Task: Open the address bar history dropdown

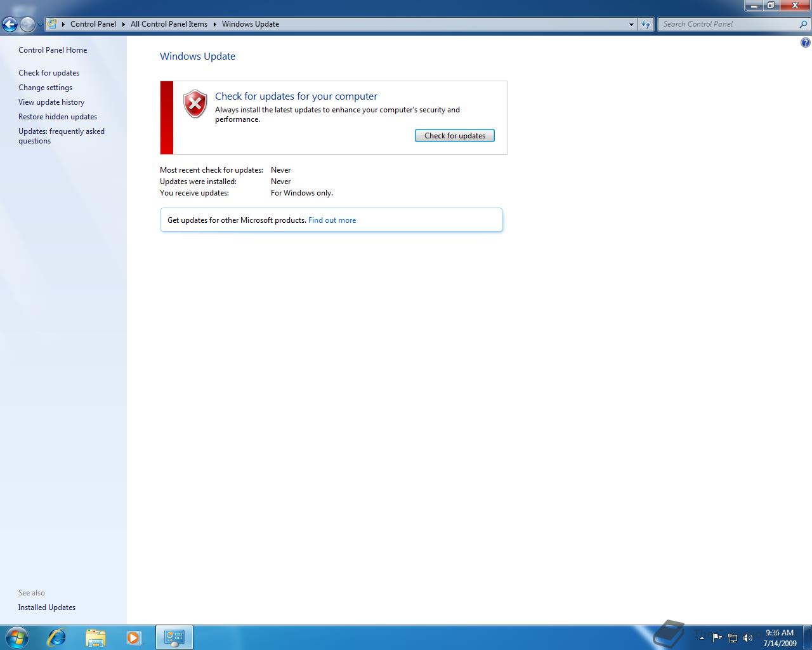Action: click(x=631, y=24)
